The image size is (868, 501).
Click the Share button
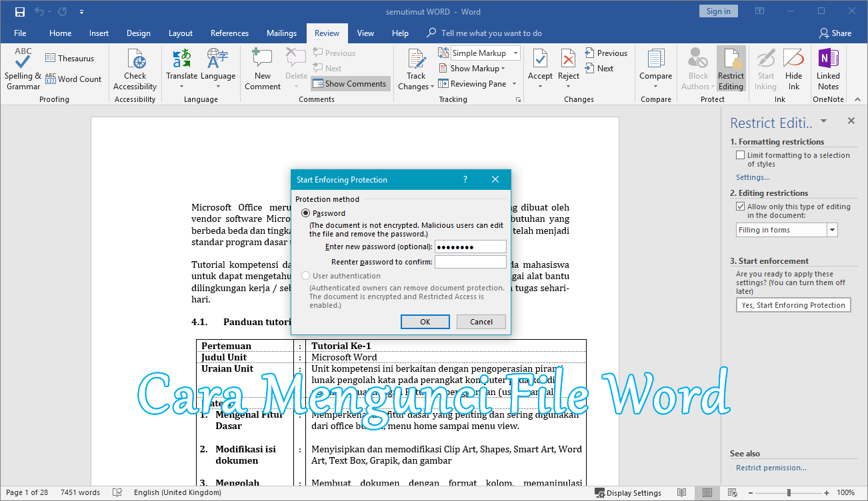835,33
